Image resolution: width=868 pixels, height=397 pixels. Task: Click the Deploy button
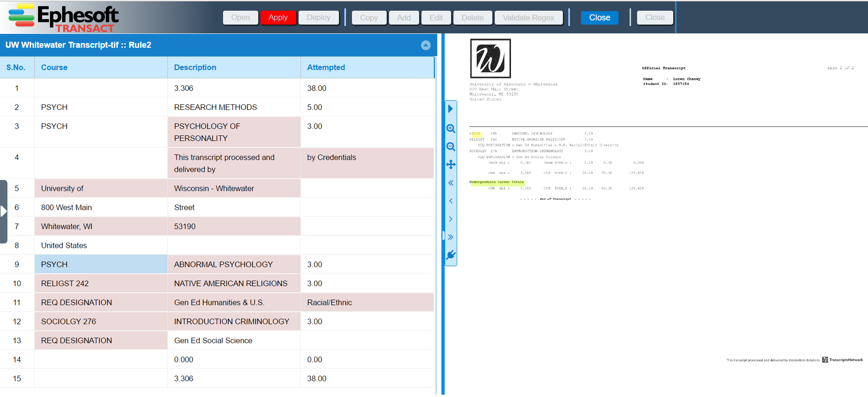coord(319,18)
